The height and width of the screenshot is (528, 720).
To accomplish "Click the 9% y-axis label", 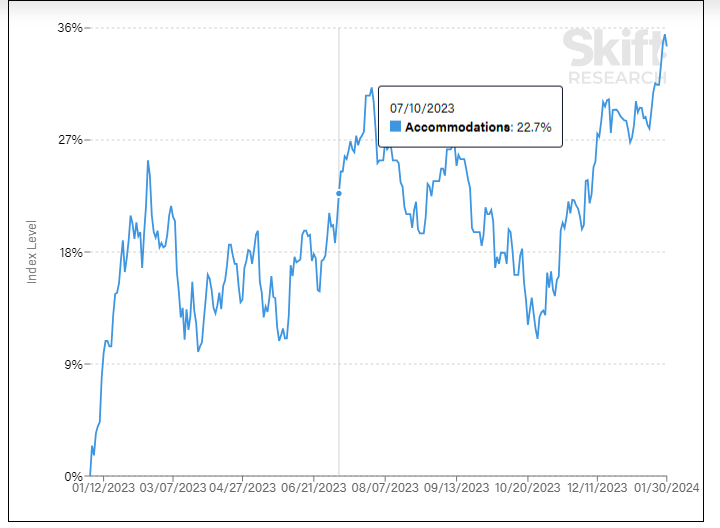I will 72,365.
